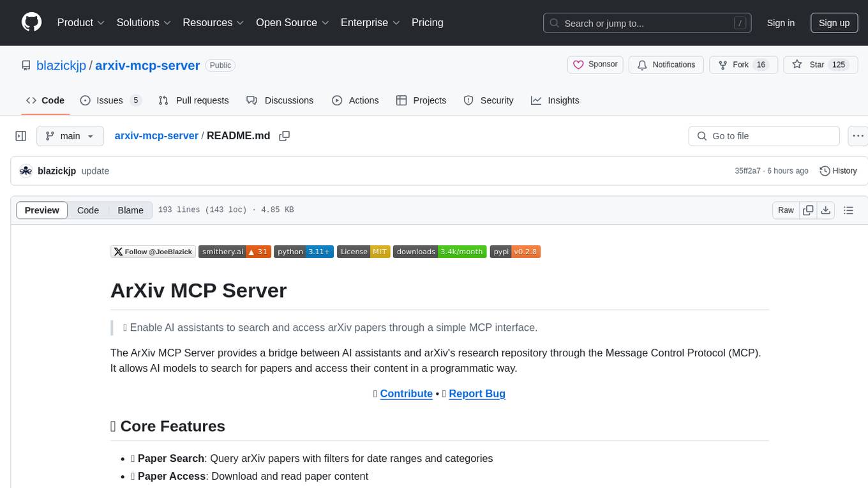Open the Fork count 16
Image resolution: width=868 pixels, height=488 pixels.
coord(761,65)
